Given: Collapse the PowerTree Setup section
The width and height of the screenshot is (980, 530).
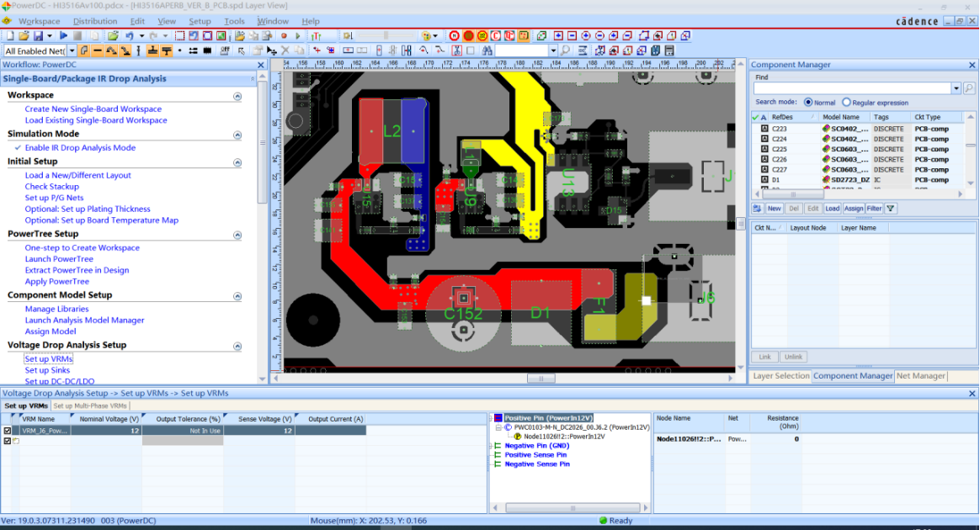Looking at the screenshot, I should [237, 235].
